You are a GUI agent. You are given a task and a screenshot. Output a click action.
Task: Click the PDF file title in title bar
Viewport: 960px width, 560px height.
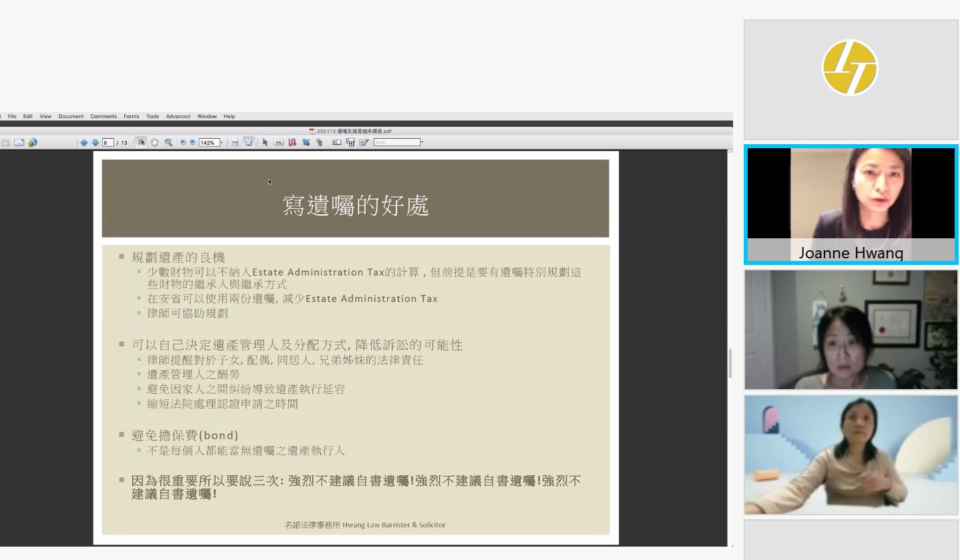click(354, 131)
